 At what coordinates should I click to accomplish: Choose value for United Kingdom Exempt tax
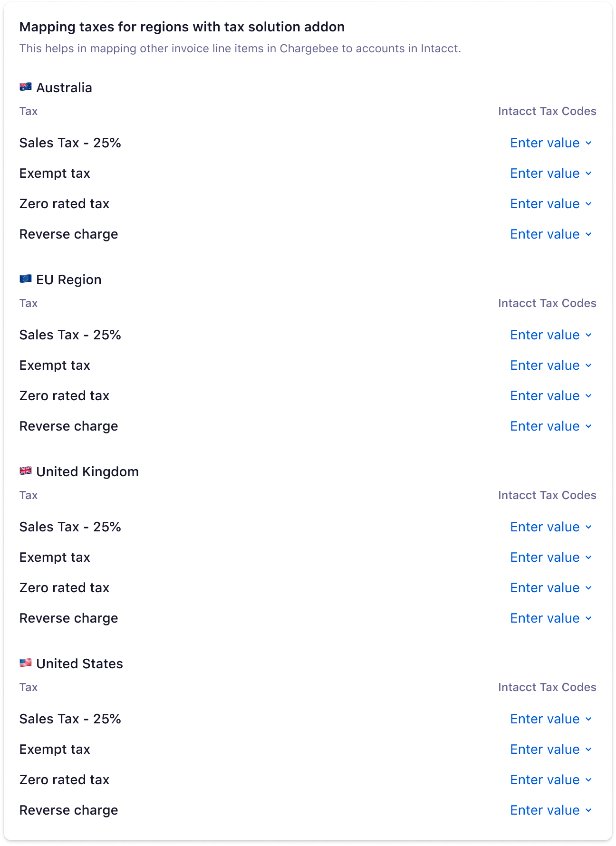(x=551, y=558)
